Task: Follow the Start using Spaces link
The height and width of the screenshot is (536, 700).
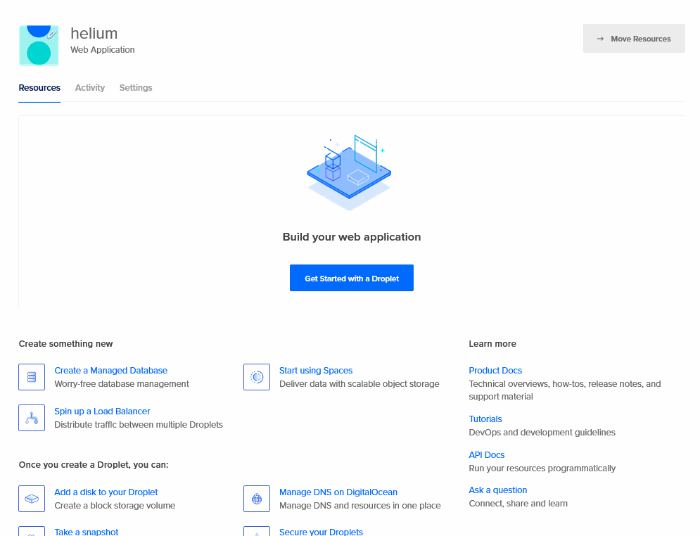Action: click(x=316, y=370)
